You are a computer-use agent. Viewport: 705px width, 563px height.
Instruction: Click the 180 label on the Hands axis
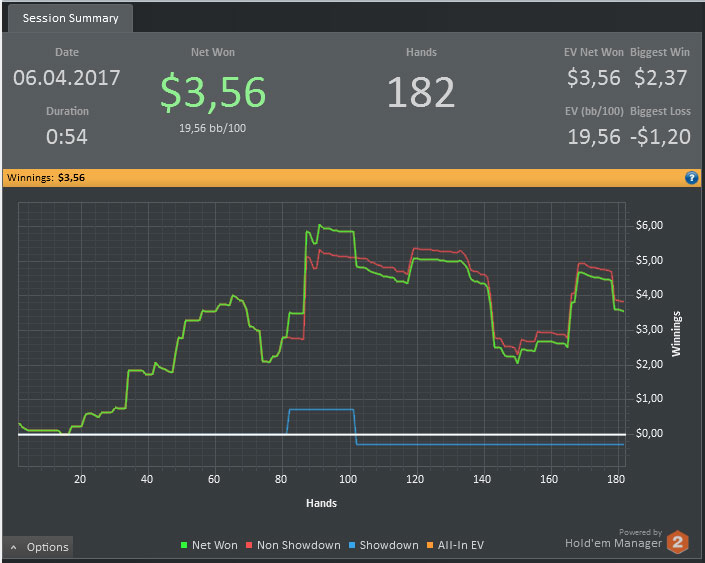616,479
